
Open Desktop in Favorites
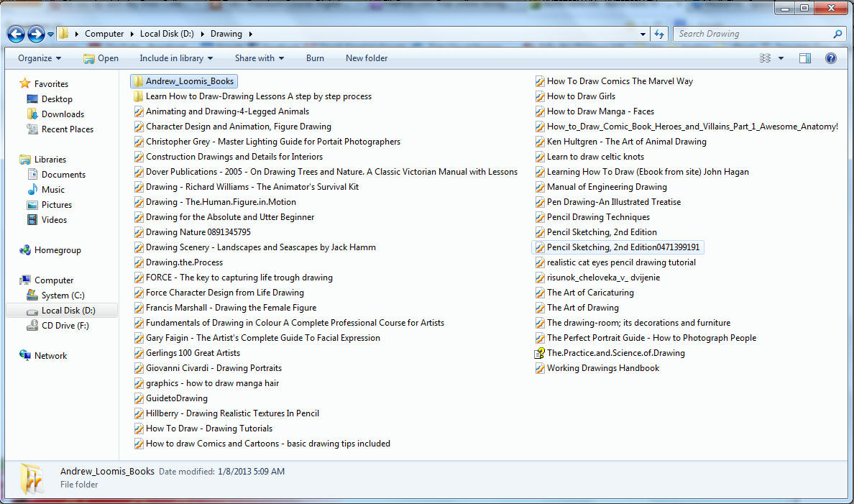(x=50, y=99)
